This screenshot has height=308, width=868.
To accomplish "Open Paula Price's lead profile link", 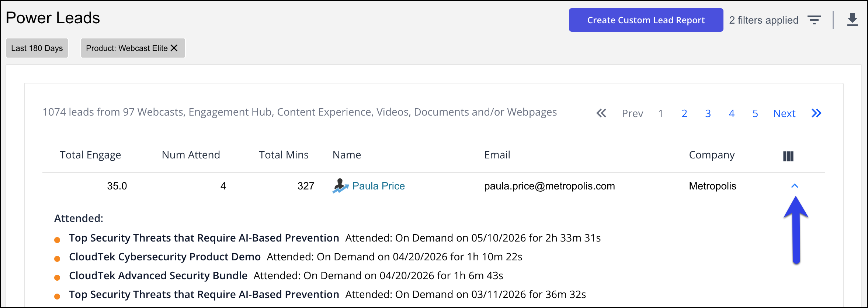I will click(378, 186).
